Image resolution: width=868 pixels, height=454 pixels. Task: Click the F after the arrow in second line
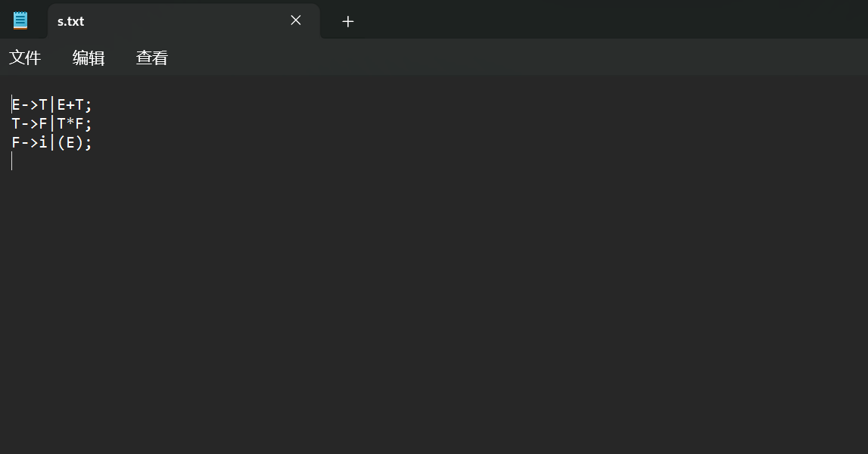pos(43,123)
